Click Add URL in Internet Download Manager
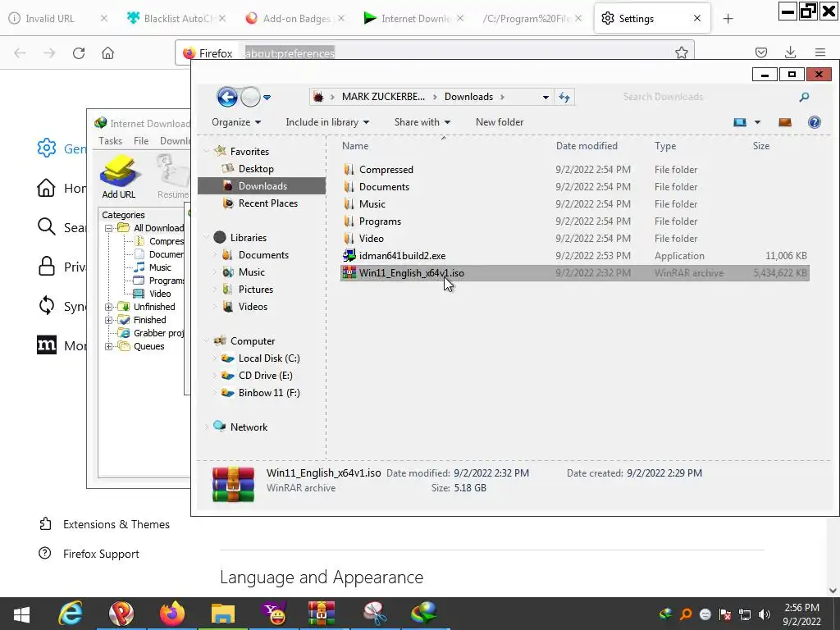This screenshot has width=840, height=630. (x=118, y=177)
